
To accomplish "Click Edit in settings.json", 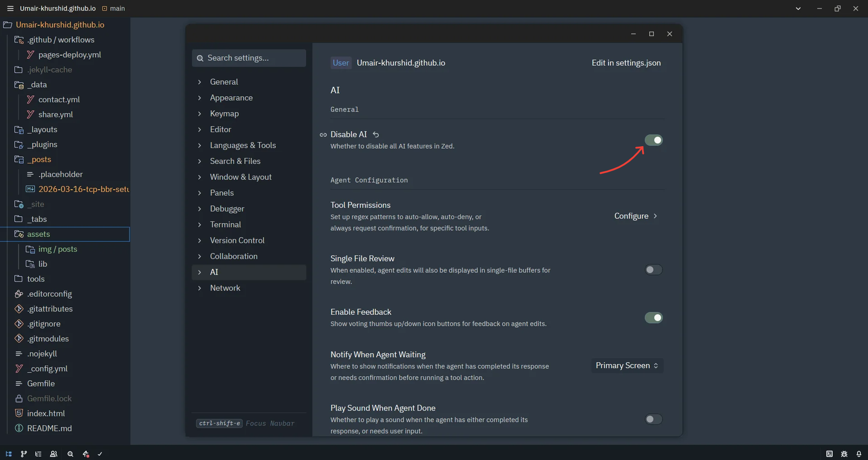I will [x=626, y=63].
